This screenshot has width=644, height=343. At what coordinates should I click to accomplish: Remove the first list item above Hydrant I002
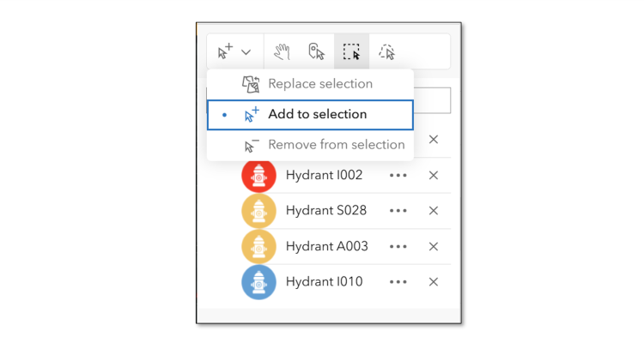pos(434,140)
